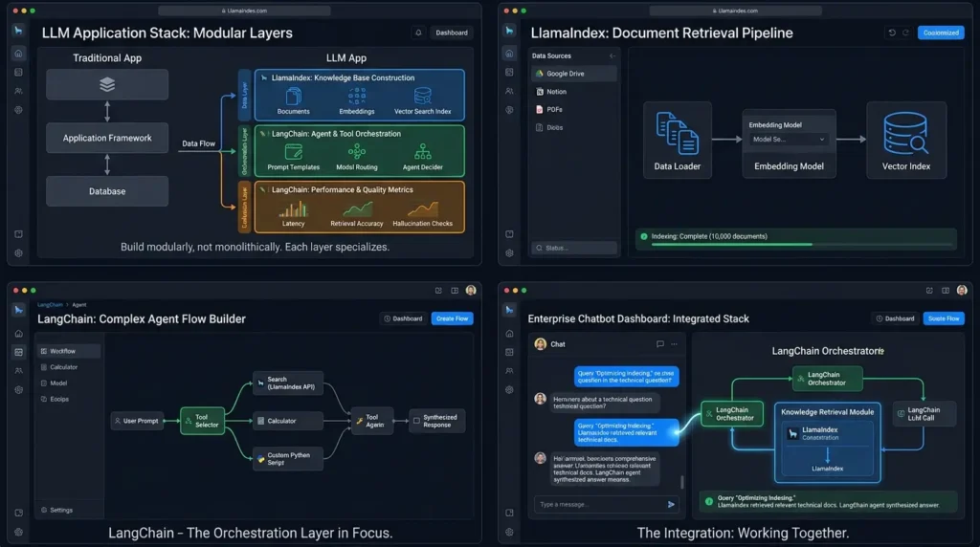The width and height of the screenshot is (980, 547).
Task: Open the Retrieval Accuracy chart icon
Action: 357,208
